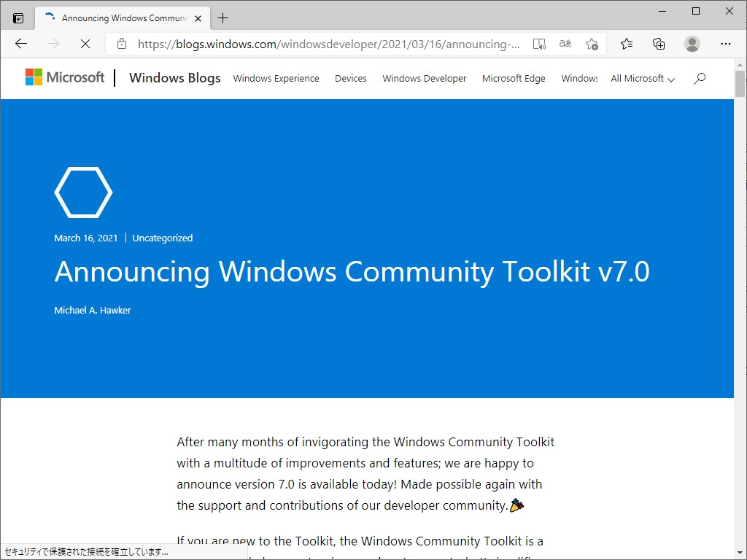
Task: Toggle the vertical tabs pane
Action: coord(17,17)
